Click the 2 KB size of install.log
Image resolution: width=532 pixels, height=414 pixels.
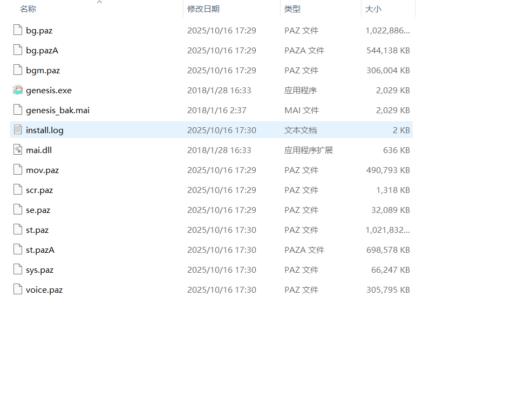point(401,130)
